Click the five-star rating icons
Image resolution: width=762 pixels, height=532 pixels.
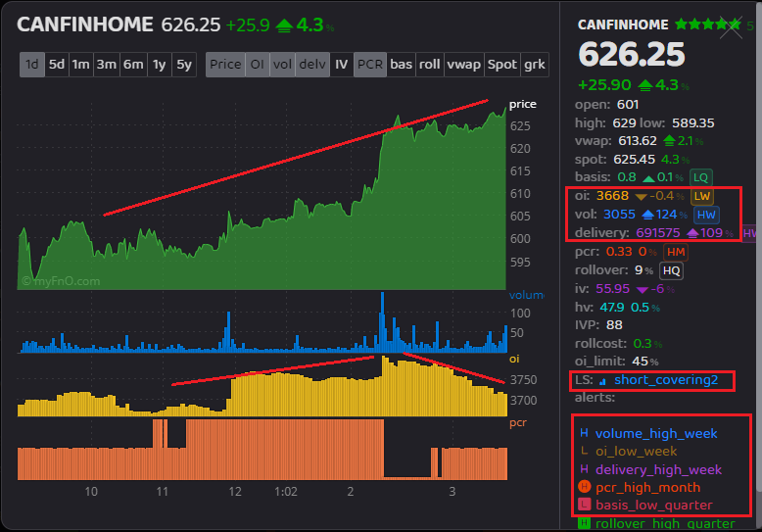[708, 24]
